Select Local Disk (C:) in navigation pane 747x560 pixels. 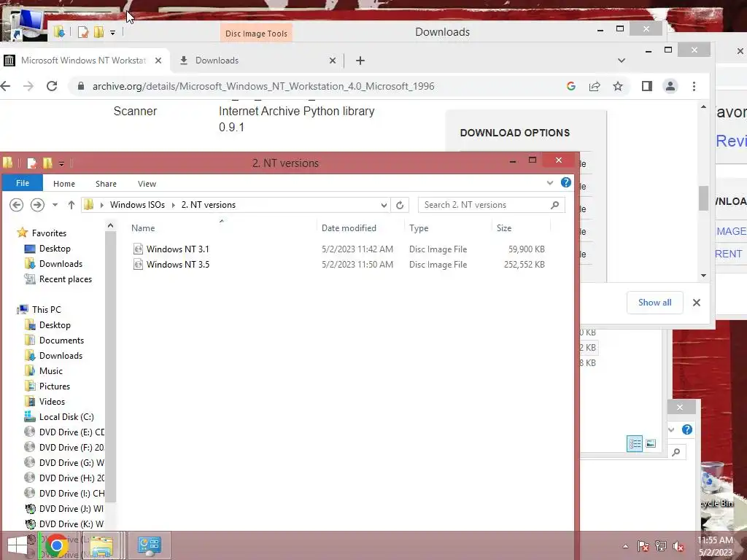pos(66,416)
